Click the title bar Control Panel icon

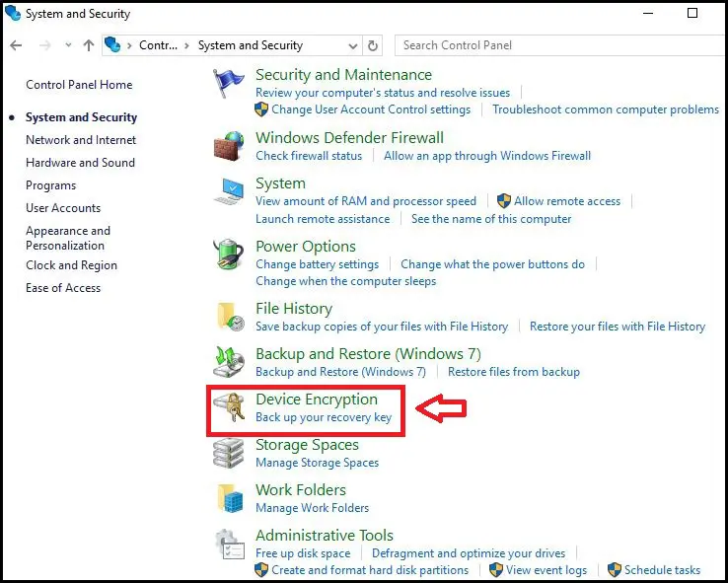tap(13, 14)
